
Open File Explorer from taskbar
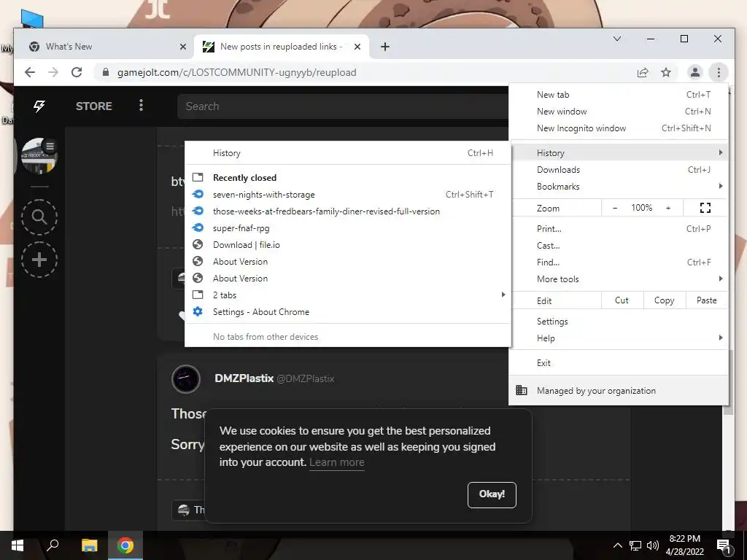tap(89, 545)
